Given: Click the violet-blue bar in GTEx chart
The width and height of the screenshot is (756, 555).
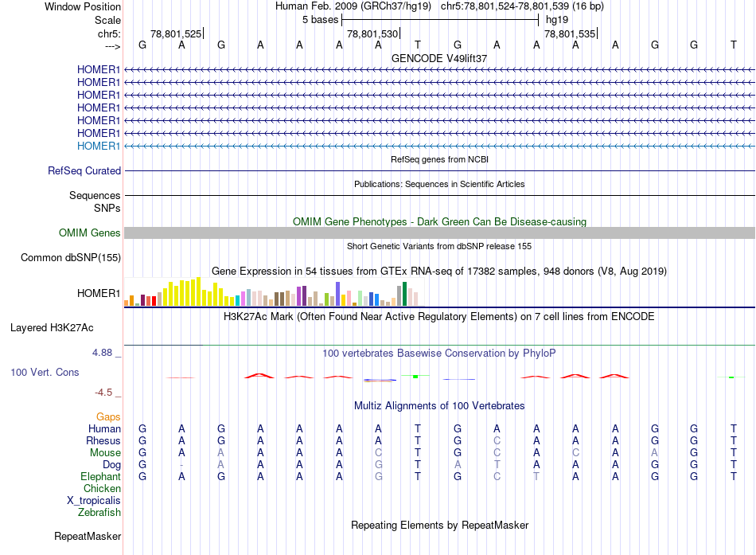Looking at the screenshot, I should (337, 294).
